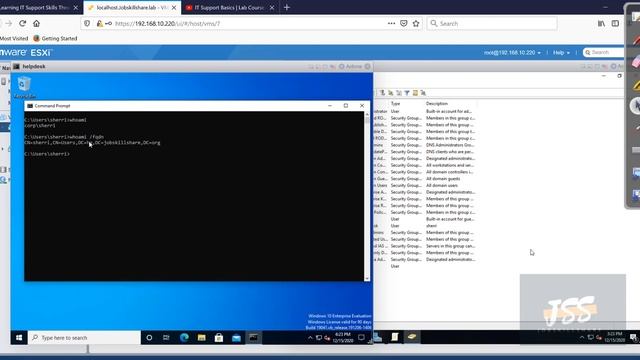This screenshot has width=640, height=360.
Task: Click the 'Type here to search' taskbar box
Action: tap(84, 338)
